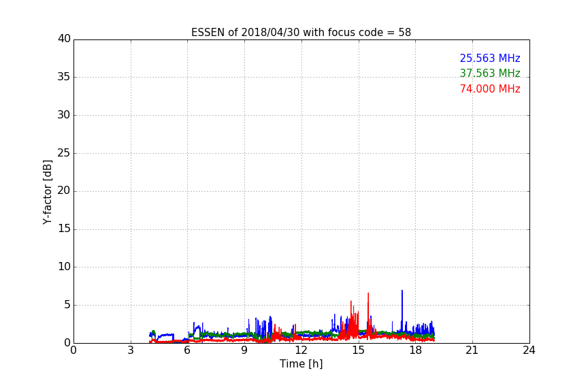588x392 pixels.
Task: Click the y-axis tick label 35
Action: click(x=64, y=77)
